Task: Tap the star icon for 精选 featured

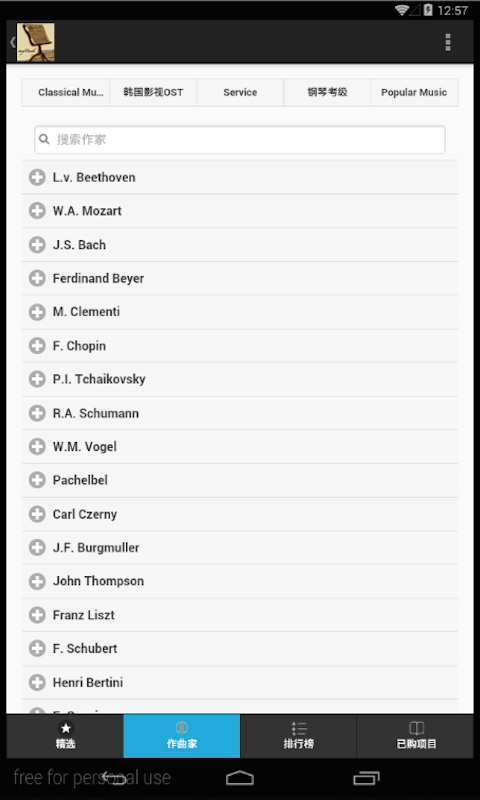Action: click(x=65, y=729)
